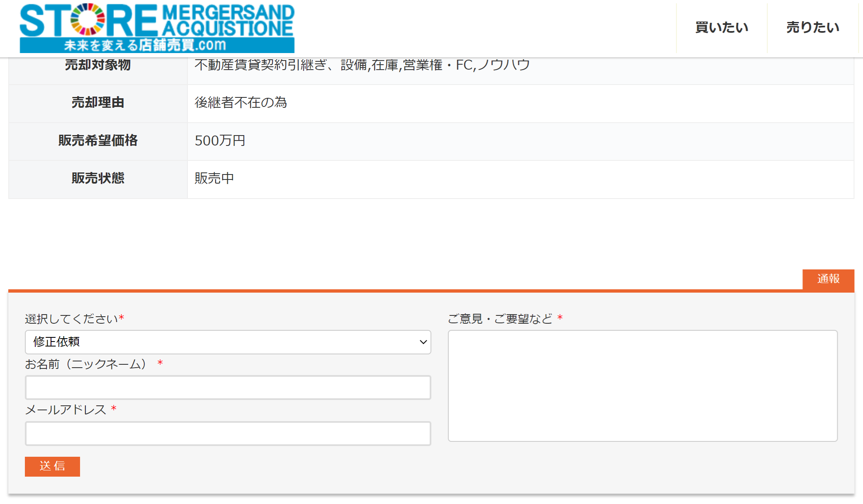Click the 500万円 price value
The image size is (863, 504).
220,141
